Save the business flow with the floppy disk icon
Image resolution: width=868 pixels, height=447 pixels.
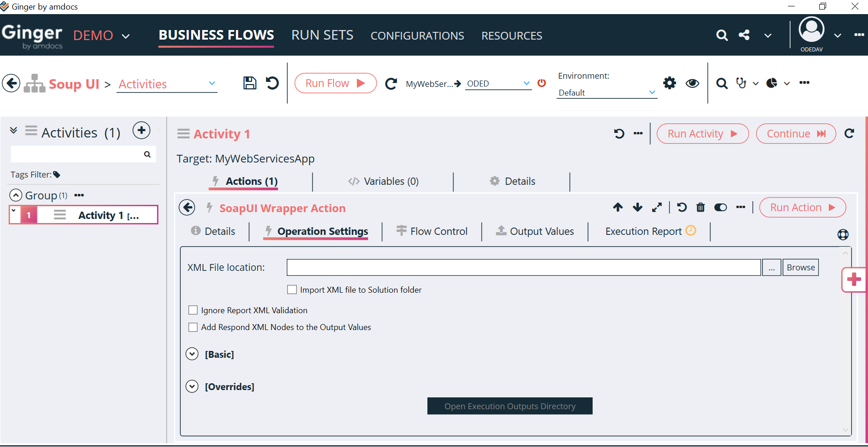(249, 83)
